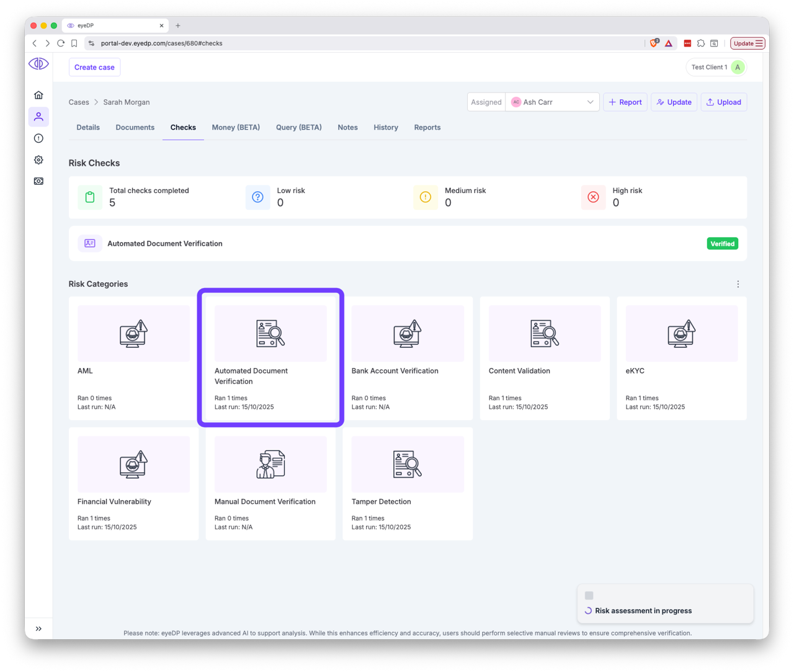Click the checkbox in the risk assessment popup

click(589, 596)
